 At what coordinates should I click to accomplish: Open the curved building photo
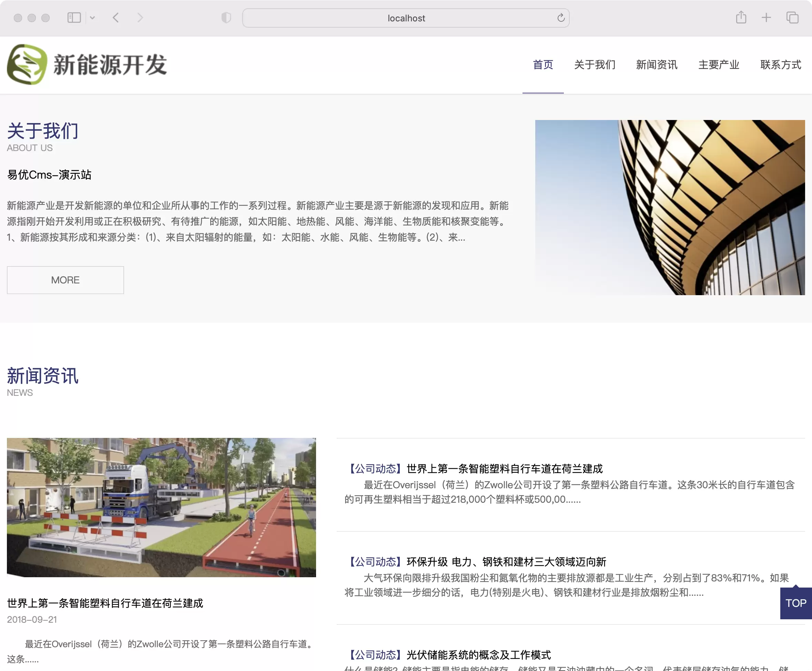(670, 208)
